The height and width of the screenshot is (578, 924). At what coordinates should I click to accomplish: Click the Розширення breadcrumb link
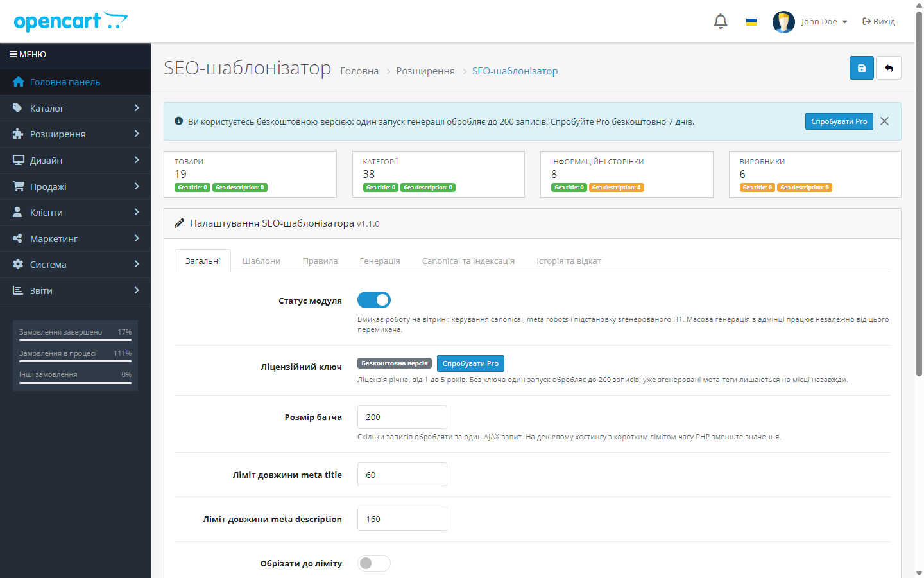425,71
